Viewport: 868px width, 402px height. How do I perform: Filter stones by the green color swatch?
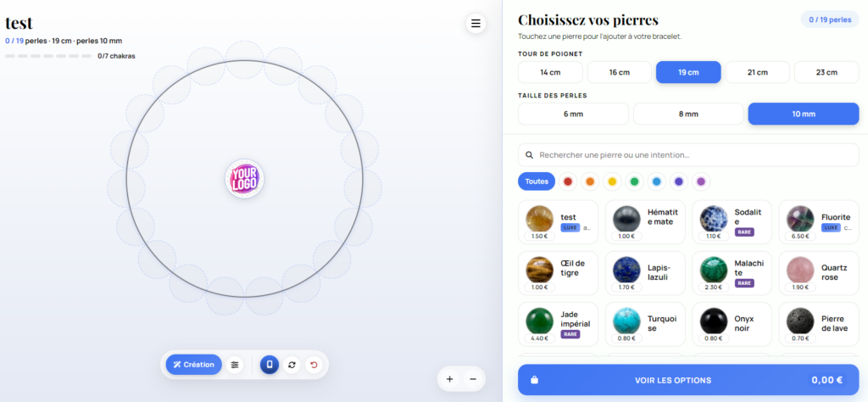(x=634, y=181)
